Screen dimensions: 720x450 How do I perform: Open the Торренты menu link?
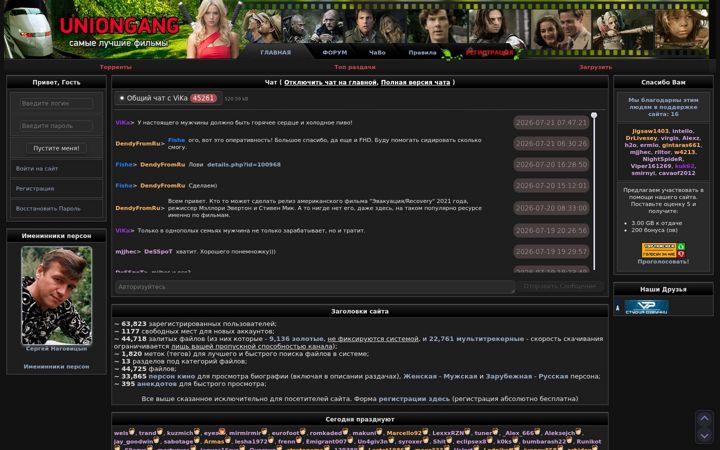[x=116, y=67]
